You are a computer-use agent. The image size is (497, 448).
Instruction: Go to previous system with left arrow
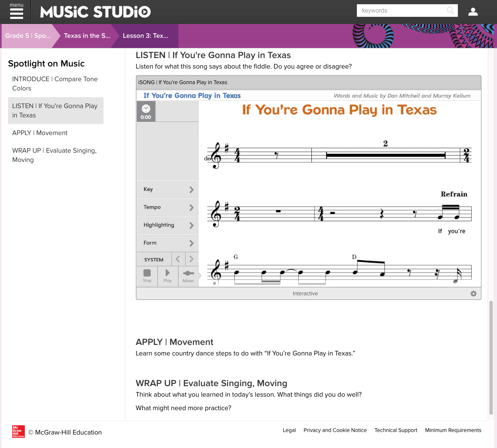point(178,259)
